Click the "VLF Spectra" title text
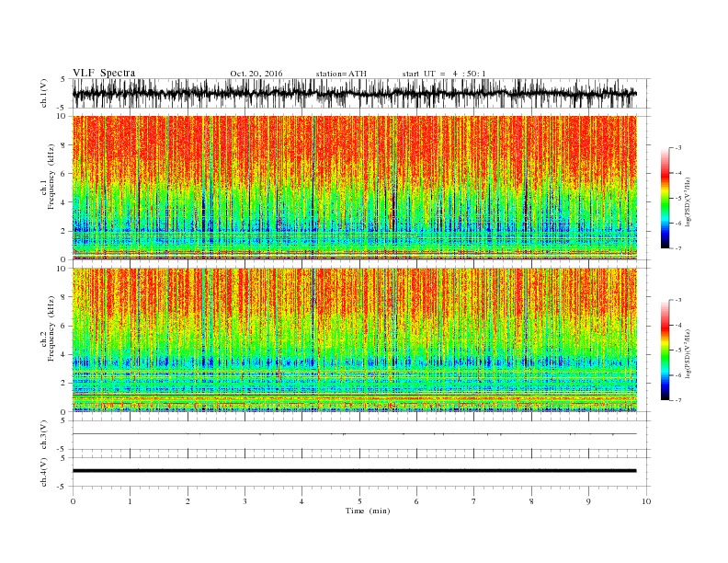The image size is (728, 563). [x=104, y=73]
